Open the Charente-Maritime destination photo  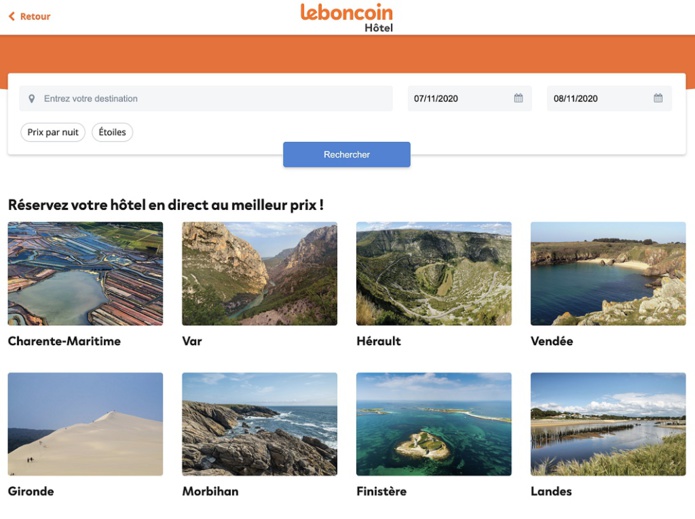[85, 273]
